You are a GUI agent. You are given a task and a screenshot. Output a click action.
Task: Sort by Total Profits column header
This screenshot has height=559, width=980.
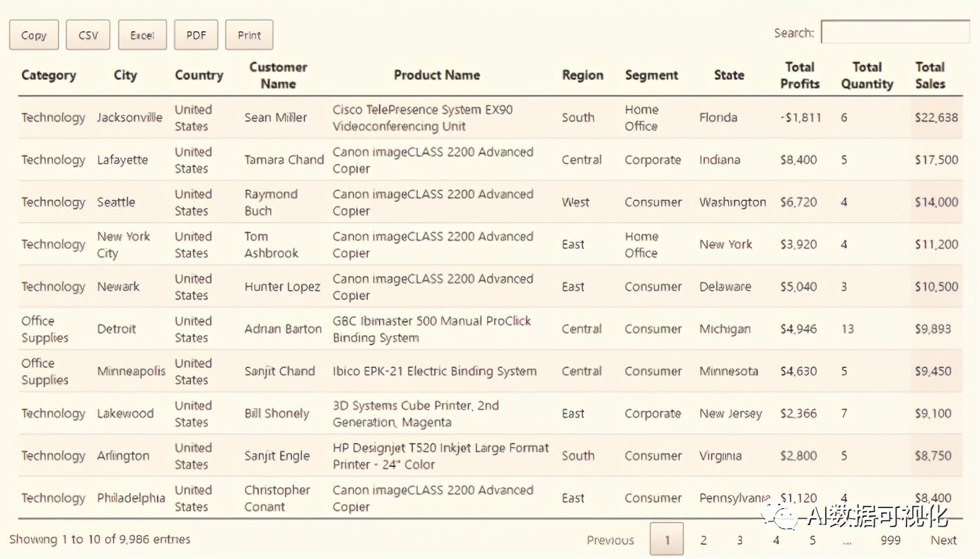pos(800,76)
